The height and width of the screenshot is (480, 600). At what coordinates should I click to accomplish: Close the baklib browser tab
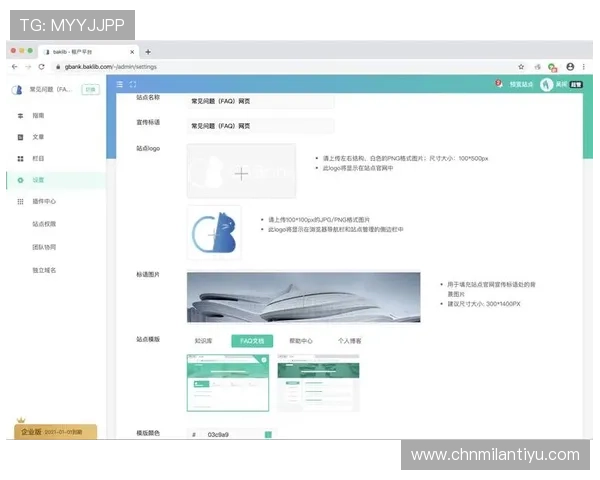pyautogui.click(x=132, y=52)
